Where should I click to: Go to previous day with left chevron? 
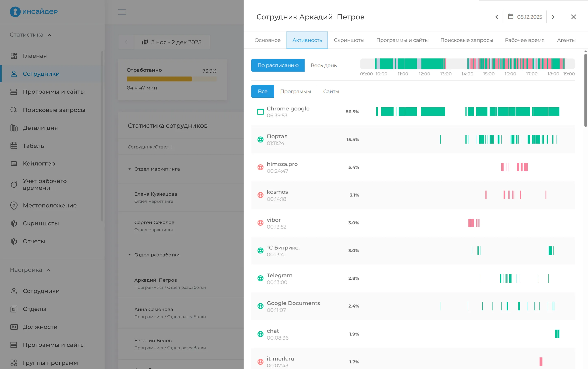click(496, 17)
